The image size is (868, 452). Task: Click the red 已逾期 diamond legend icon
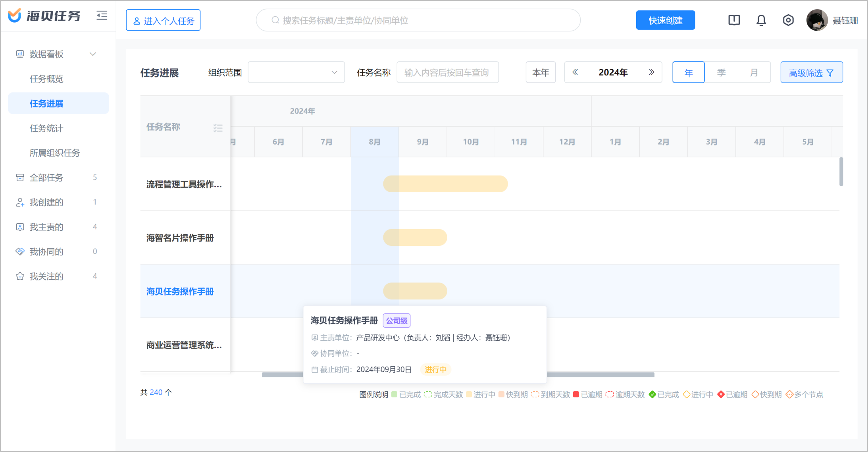pos(721,394)
